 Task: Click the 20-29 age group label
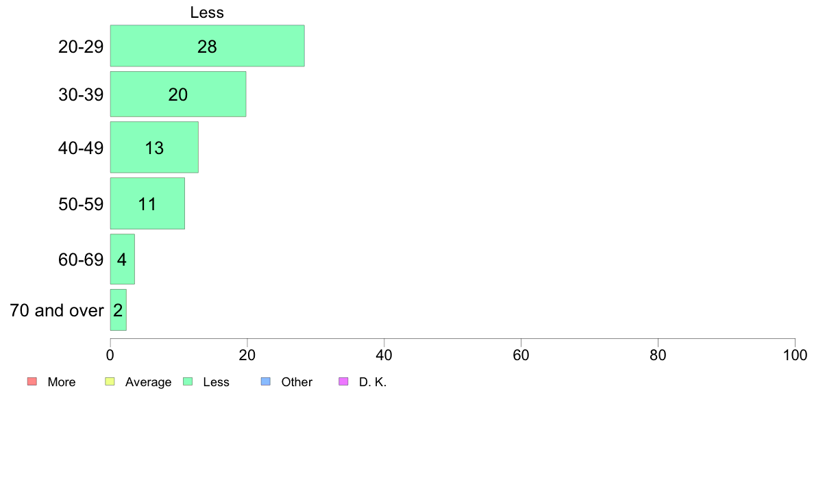click(x=81, y=47)
